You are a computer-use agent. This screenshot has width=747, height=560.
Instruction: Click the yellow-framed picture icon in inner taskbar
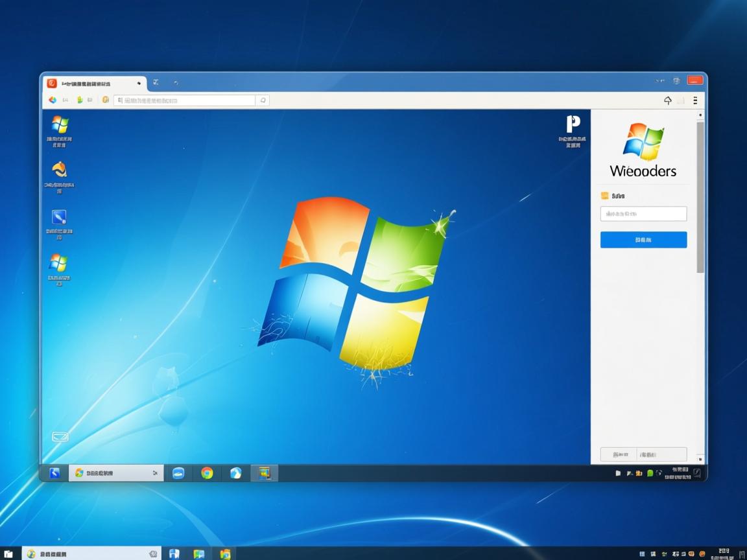pyautogui.click(x=264, y=473)
